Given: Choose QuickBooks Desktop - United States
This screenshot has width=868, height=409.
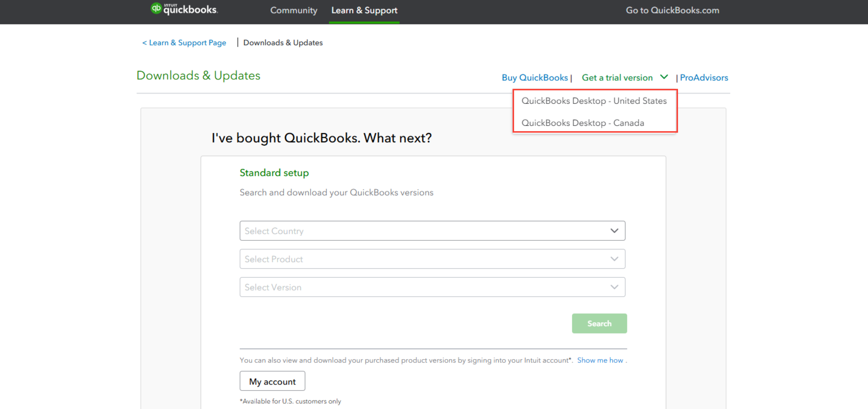Looking at the screenshot, I should click(594, 101).
